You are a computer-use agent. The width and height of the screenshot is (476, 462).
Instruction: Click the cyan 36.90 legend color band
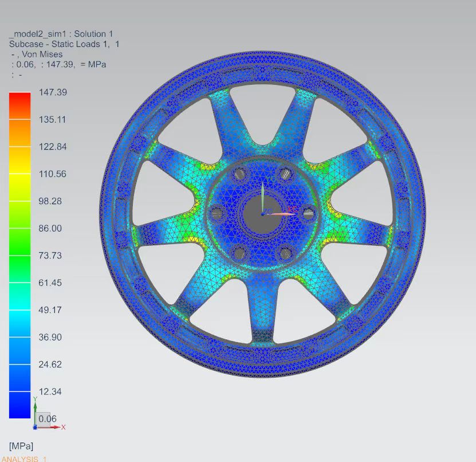19,351
